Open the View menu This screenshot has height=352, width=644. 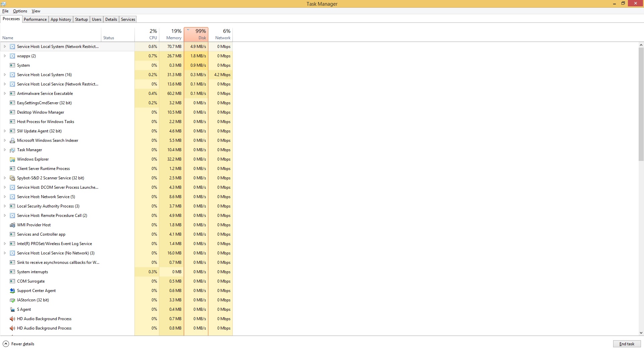pos(36,11)
